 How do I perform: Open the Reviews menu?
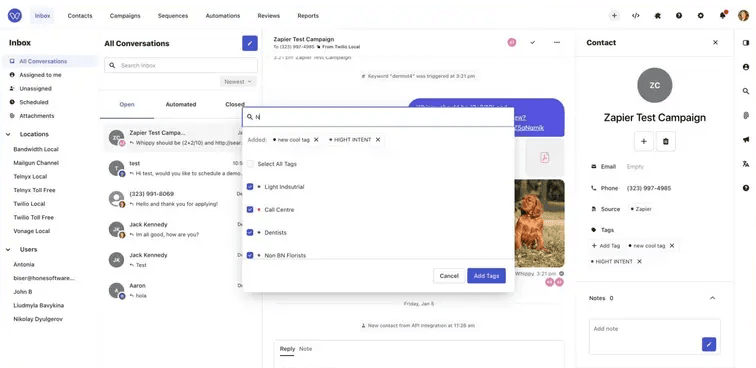(269, 15)
